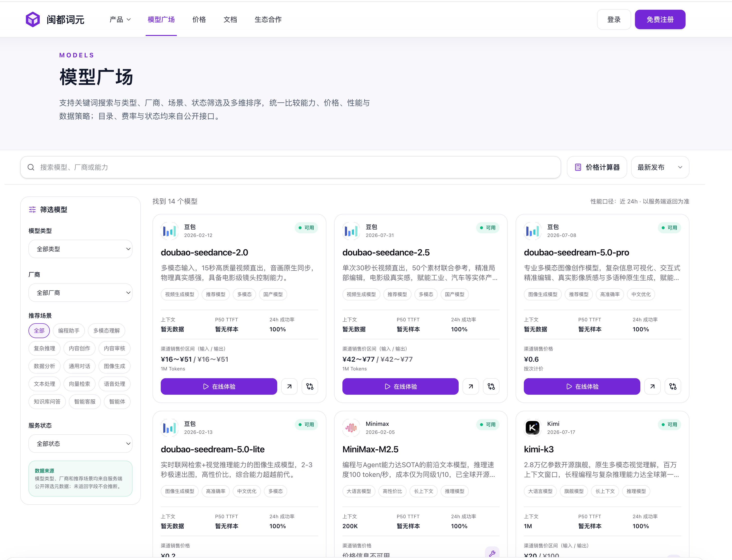Select the 图像生成 scenario chip

[114, 366]
